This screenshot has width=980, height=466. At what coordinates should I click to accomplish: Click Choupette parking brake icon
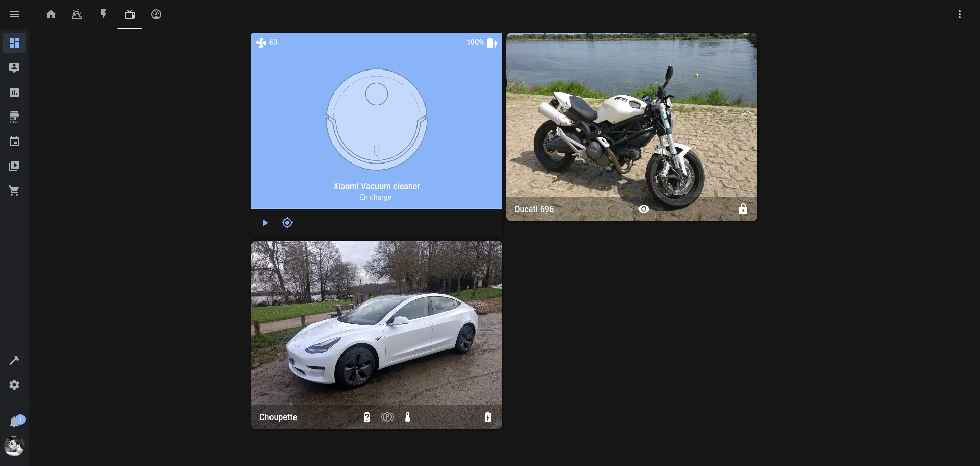(387, 417)
